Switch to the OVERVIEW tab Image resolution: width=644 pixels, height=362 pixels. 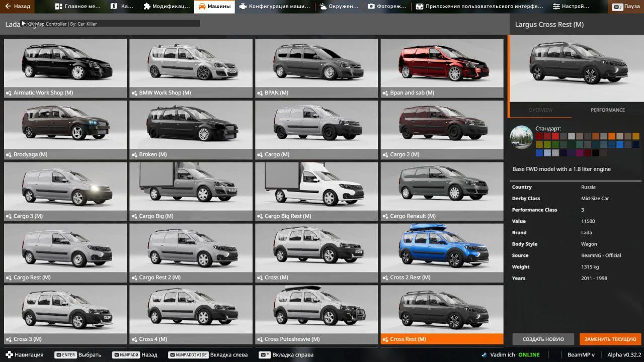(x=540, y=110)
